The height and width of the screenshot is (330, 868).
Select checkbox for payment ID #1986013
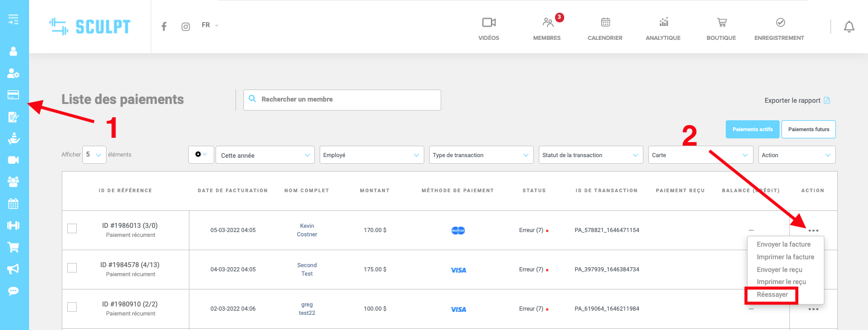(72, 228)
